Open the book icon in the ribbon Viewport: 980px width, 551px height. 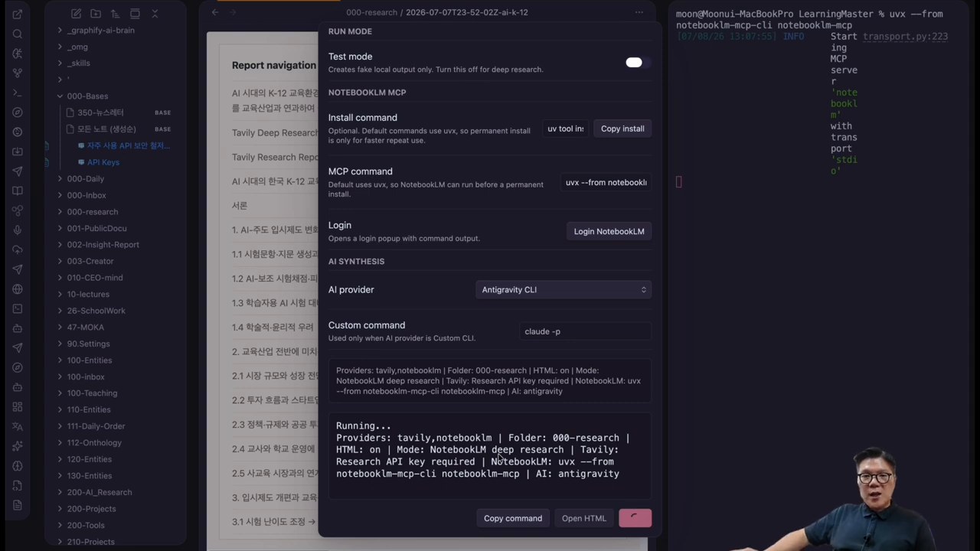pyautogui.click(x=18, y=191)
